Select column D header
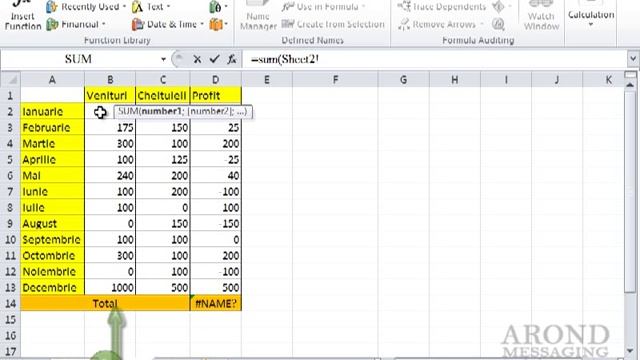640x360 pixels. 216,80
